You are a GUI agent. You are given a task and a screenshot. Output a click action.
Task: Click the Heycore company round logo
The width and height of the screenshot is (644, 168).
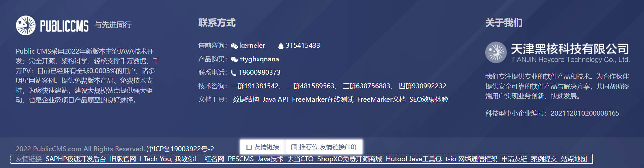pyautogui.click(x=496, y=52)
